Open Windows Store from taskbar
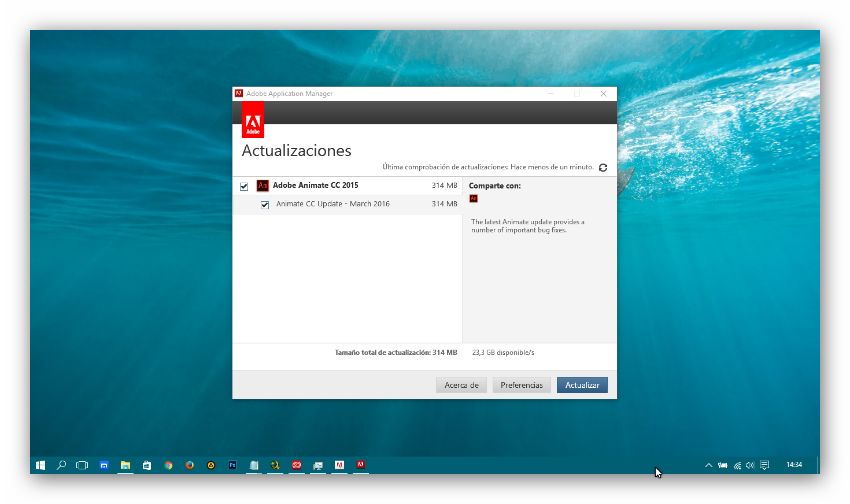The height and width of the screenshot is (504, 850). (x=147, y=465)
